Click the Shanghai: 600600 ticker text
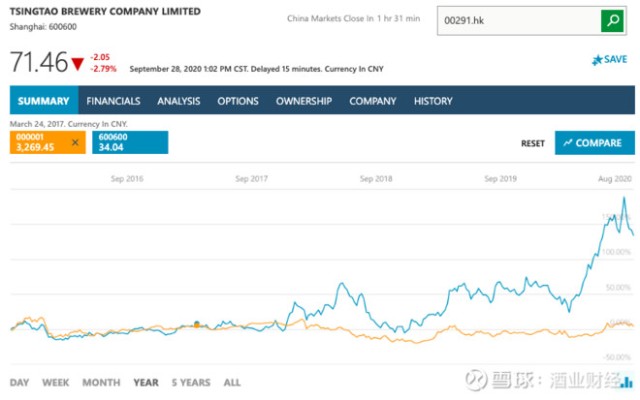The height and width of the screenshot is (400, 640). (43, 27)
